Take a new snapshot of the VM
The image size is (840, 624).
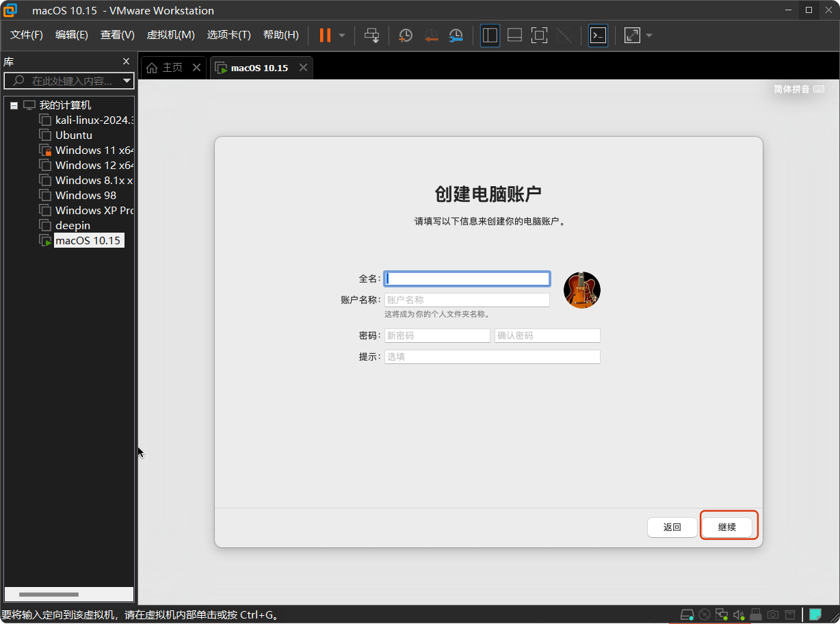tap(405, 35)
